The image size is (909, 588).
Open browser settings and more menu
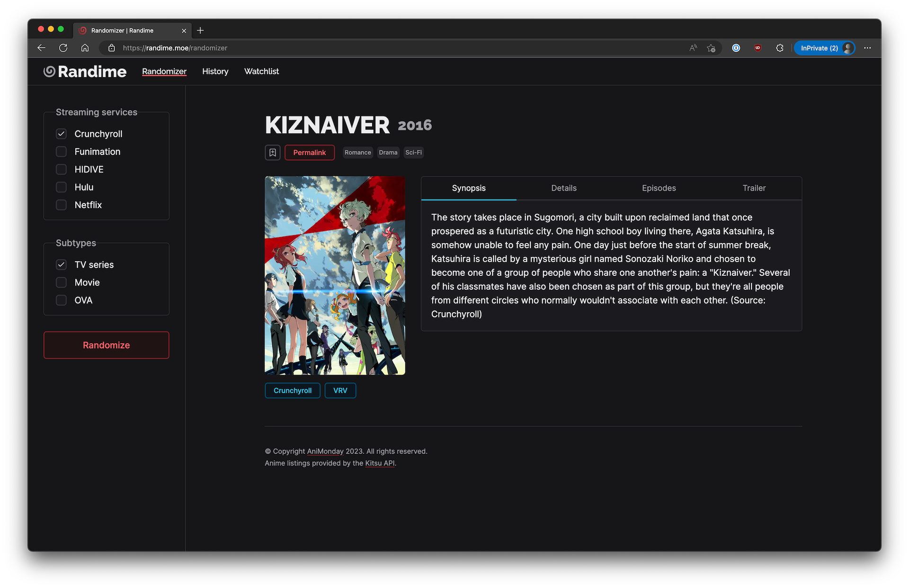pyautogui.click(x=867, y=48)
